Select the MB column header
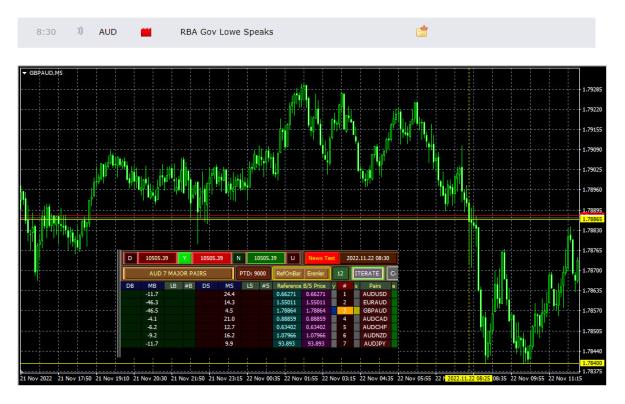The height and width of the screenshot is (404, 625). click(x=152, y=286)
